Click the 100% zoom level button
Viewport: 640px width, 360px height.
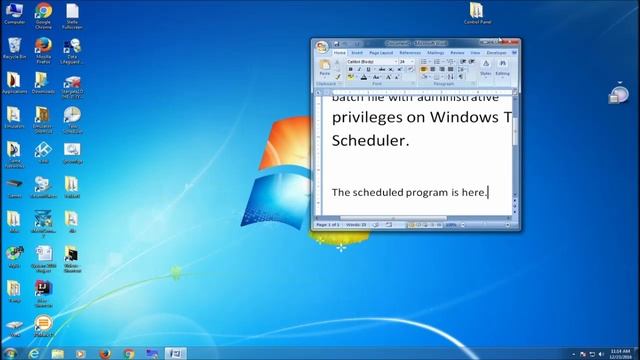click(x=451, y=225)
